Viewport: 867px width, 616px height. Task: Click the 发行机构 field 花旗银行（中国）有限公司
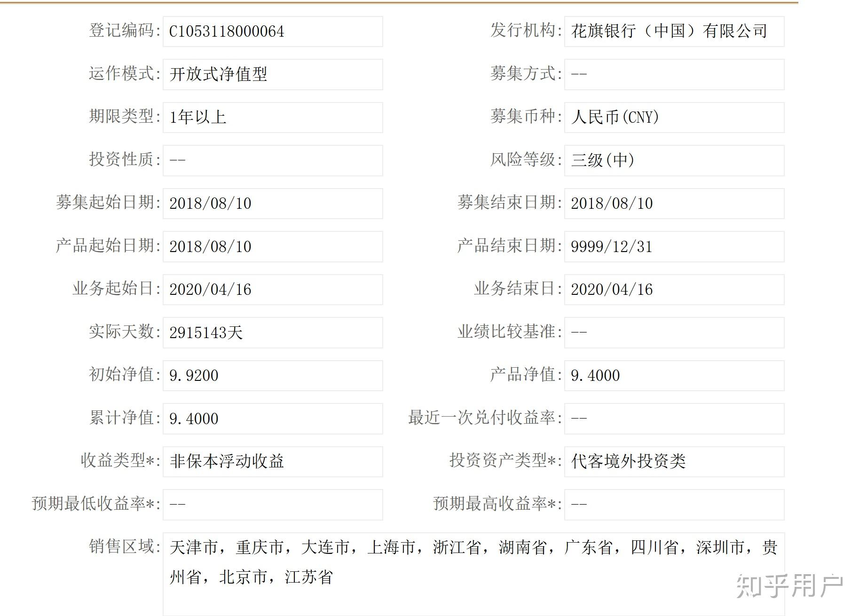pyautogui.click(x=674, y=32)
